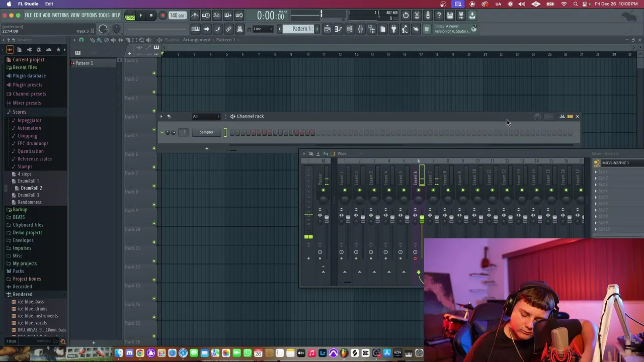Mute Track 3 in the playlist
Image resolution: width=644 pixels, height=362 pixels.
coord(154,111)
